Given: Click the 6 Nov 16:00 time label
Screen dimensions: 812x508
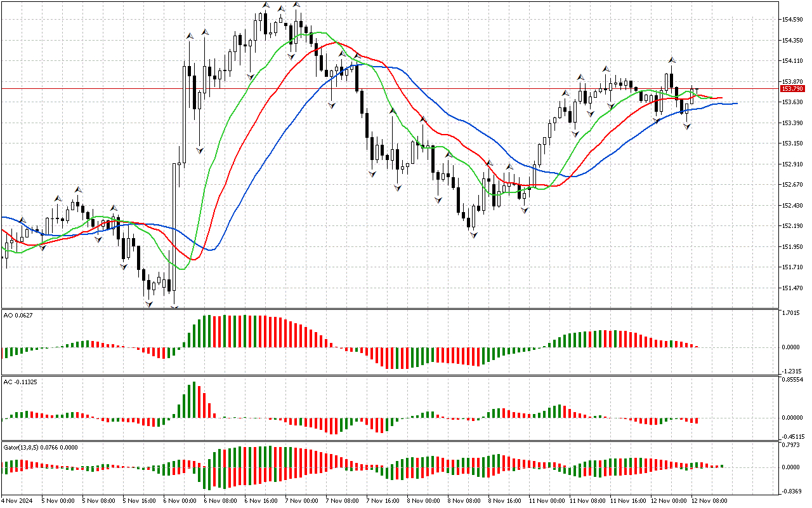Looking at the screenshot, I should coord(263,500).
